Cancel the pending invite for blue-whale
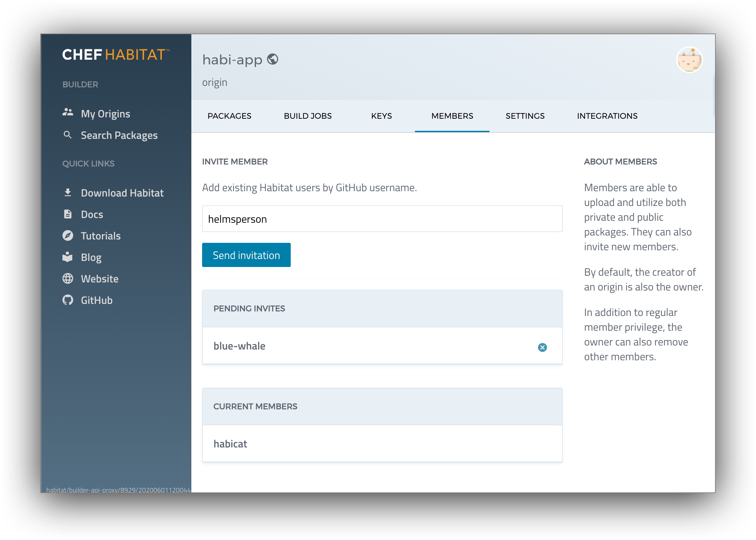Screen dimensions: 756x540 (x=542, y=347)
